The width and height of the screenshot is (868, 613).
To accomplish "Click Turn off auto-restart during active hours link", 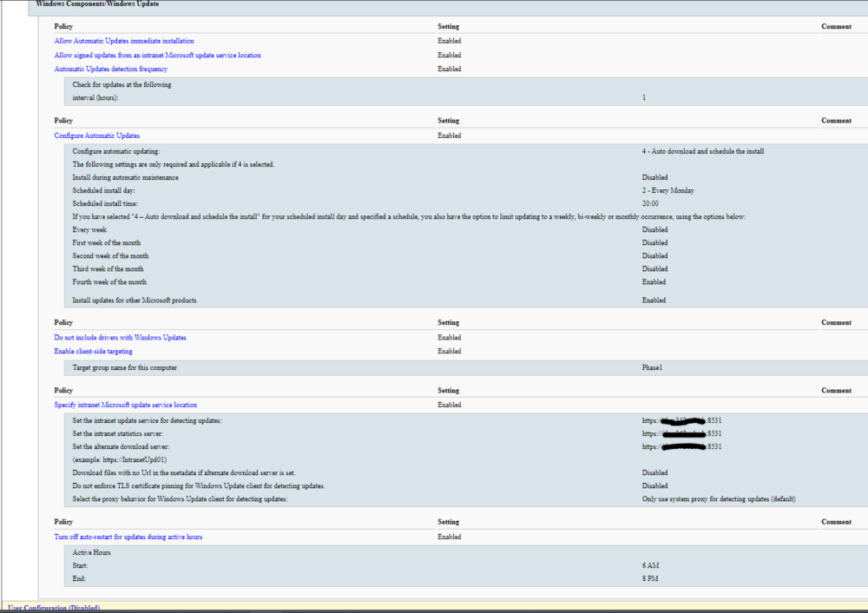I will tap(128, 537).
